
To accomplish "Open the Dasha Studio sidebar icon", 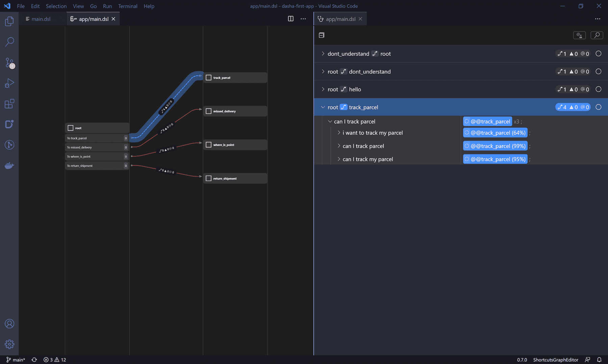I will click(x=9, y=124).
